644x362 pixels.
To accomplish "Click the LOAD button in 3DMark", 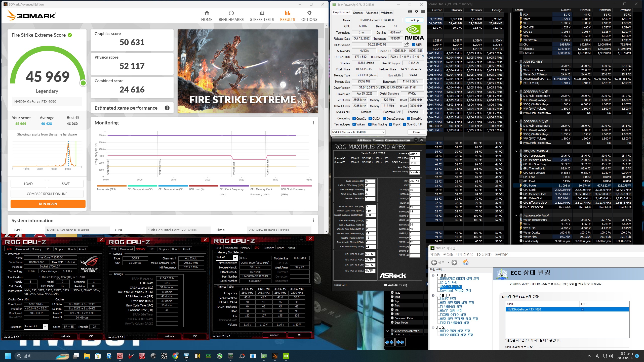I will tap(28, 184).
